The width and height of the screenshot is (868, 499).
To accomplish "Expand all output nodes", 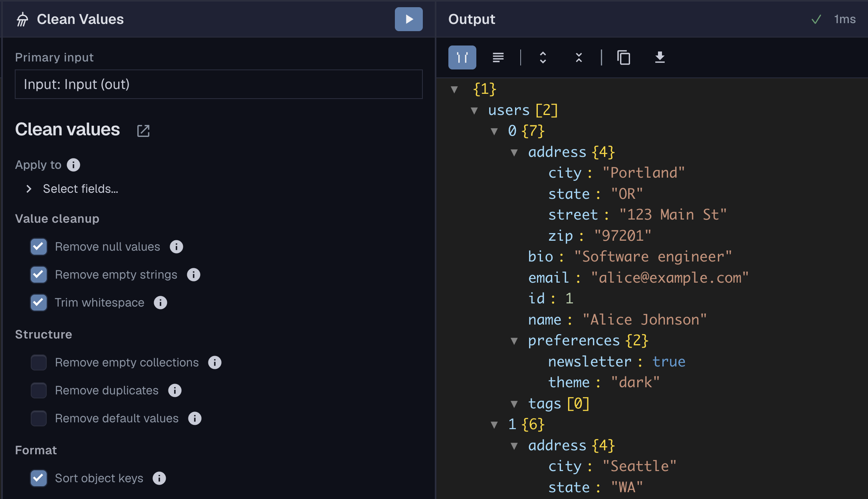I will (x=543, y=57).
